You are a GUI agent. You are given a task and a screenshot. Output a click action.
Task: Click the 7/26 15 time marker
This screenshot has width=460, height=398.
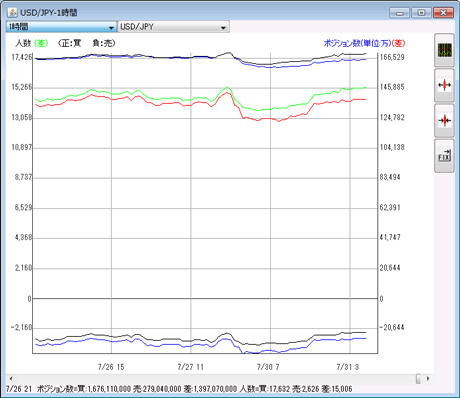point(111,367)
